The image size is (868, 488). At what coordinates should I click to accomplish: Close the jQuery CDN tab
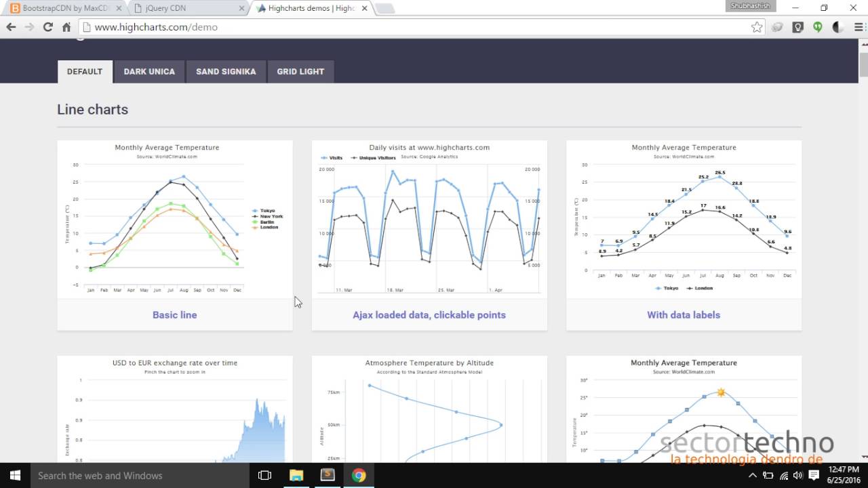click(241, 9)
